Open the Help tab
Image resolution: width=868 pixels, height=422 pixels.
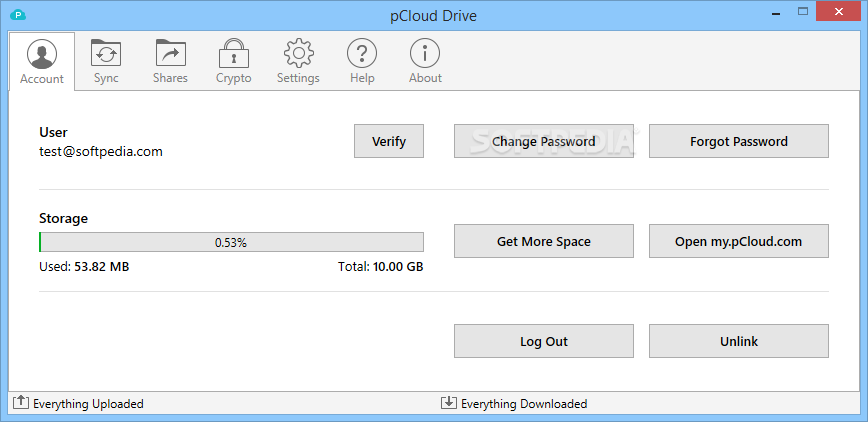pos(362,61)
